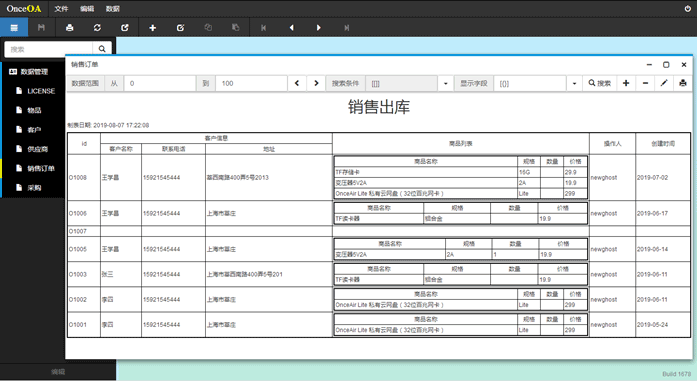Click the id cell O1006
This screenshot has width=697, height=381.
tap(84, 213)
